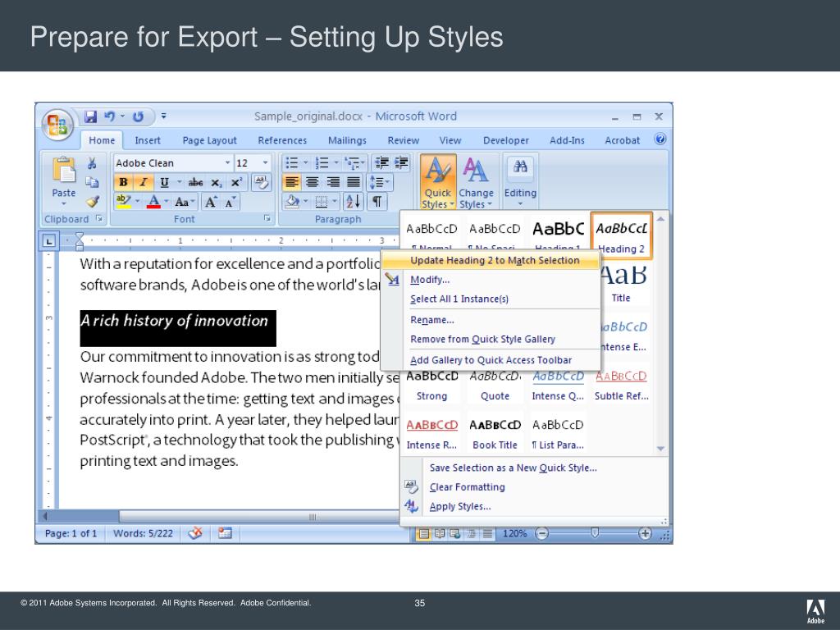Sort the selected text alphabetically

[x=354, y=202]
